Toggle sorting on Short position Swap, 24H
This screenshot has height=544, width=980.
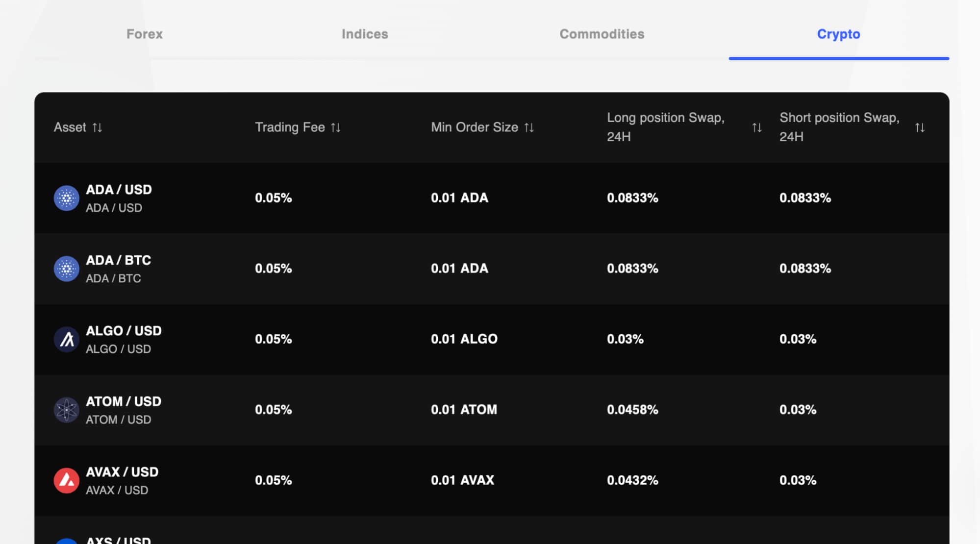click(920, 127)
